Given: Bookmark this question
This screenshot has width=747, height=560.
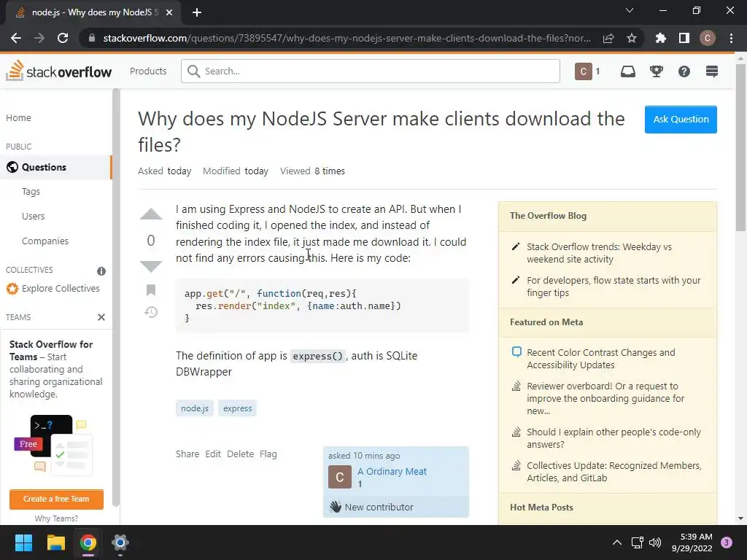Looking at the screenshot, I should tap(151, 290).
